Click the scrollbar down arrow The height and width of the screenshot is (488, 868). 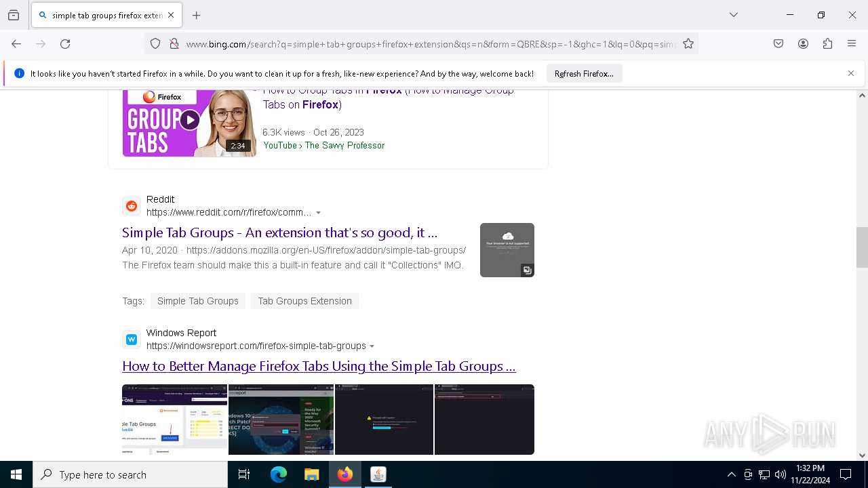(862, 455)
